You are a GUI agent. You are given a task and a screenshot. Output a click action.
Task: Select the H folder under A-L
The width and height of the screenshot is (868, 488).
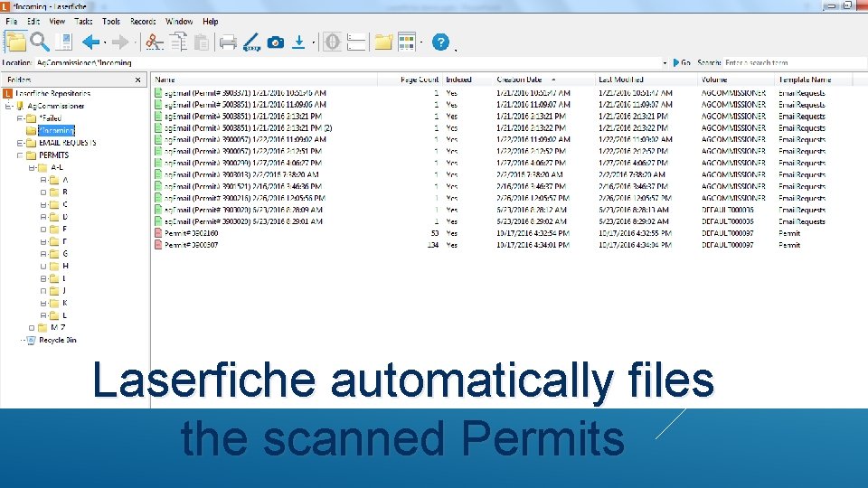click(65, 266)
